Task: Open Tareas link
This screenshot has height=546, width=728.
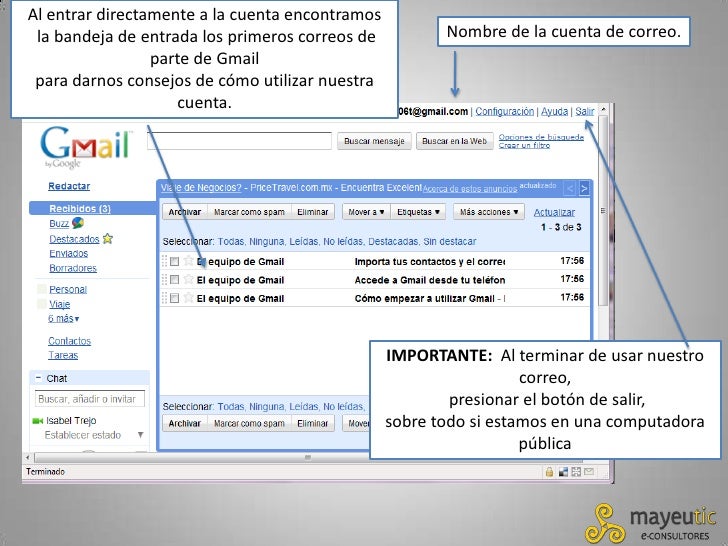Action: (63, 355)
